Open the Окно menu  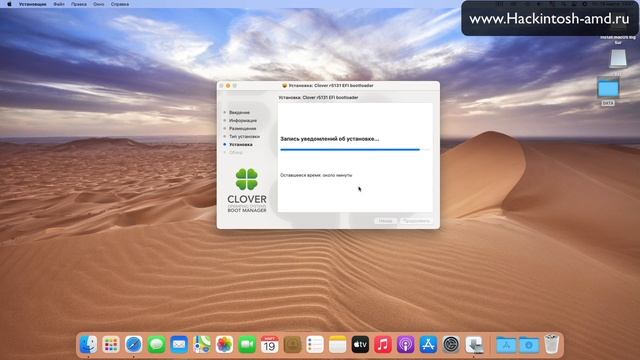[98, 4]
